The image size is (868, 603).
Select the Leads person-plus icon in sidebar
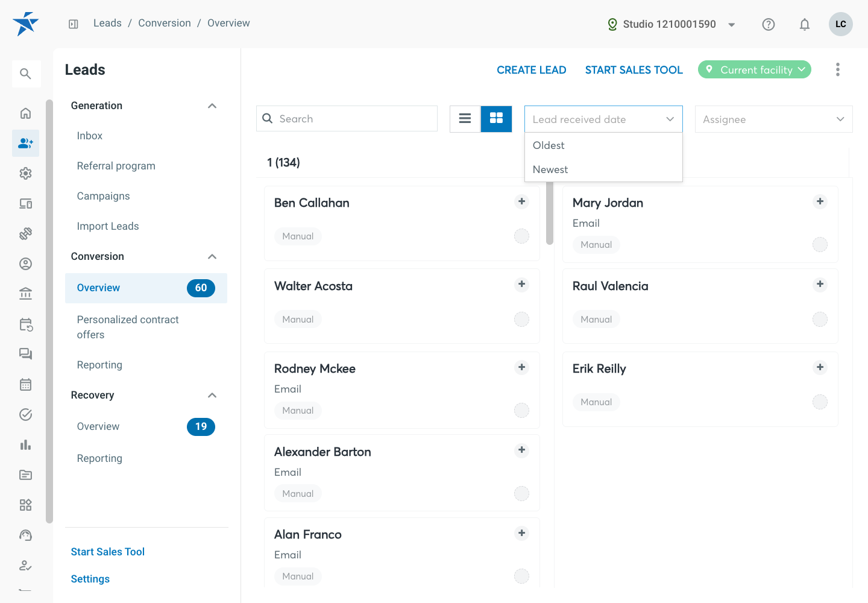click(25, 144)
